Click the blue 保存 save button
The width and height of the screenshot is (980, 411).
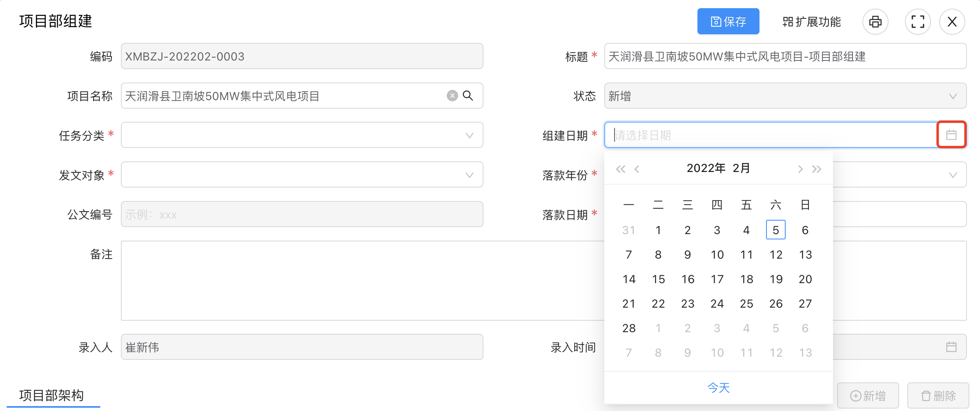tap(728, 21)
